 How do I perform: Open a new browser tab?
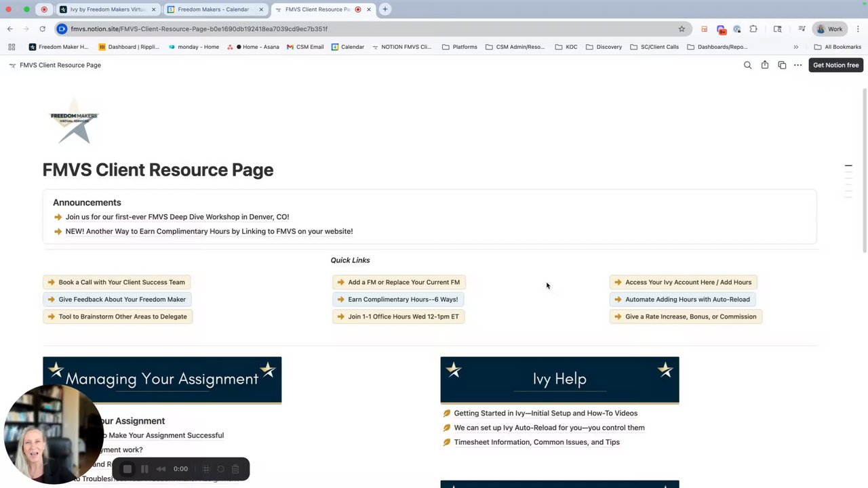click(x=385, y=9)
